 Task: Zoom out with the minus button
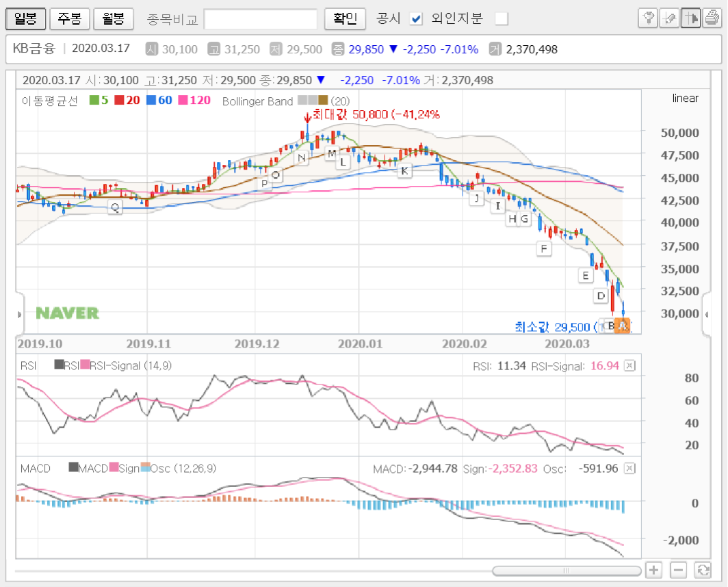click(x=678, y=570)
